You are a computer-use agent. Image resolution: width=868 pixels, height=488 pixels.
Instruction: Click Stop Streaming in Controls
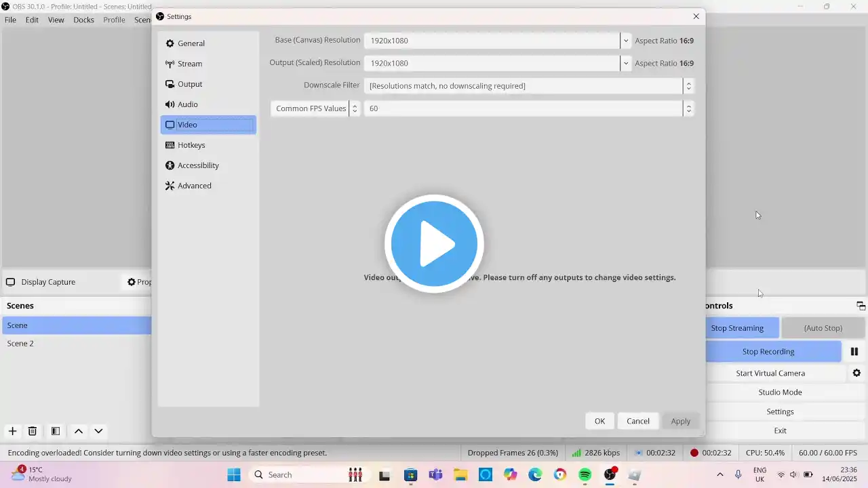(x=743, y=328)
